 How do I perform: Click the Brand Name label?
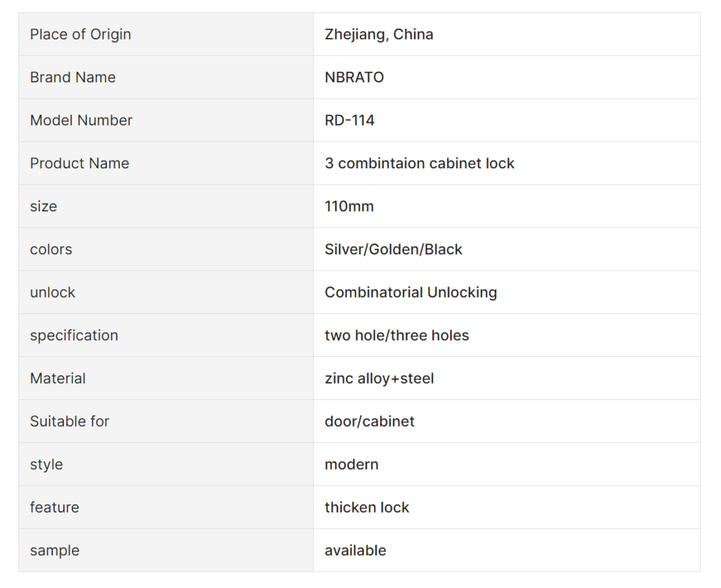[x=73, y=77]
